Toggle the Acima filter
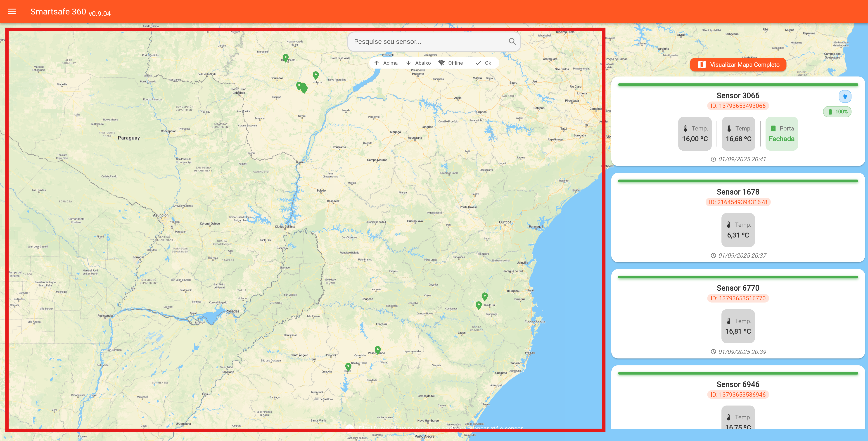The width and height of the screenshot is (868, 441). pyautogui.click(x=386, y=63)
